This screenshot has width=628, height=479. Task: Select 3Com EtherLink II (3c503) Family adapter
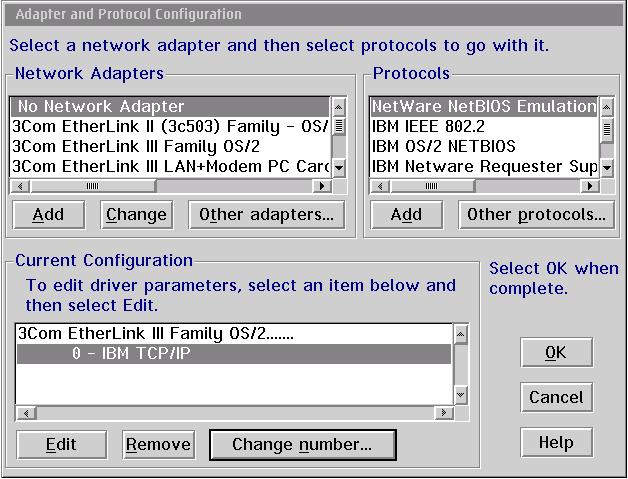(x=170, y=126)
